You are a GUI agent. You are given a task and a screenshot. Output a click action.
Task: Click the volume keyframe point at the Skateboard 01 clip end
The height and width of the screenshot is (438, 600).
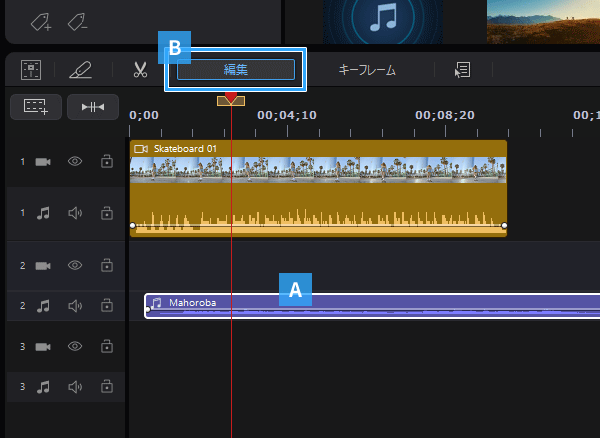point(504,225)
